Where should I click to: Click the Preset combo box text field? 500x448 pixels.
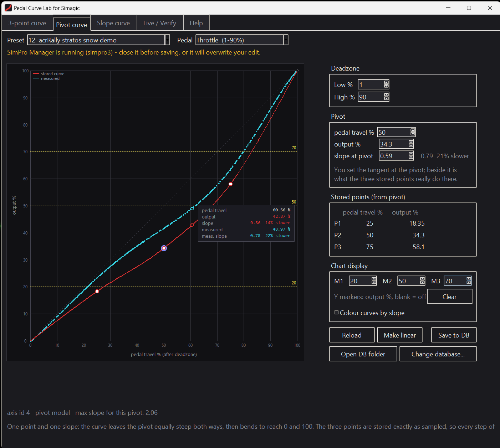tap(96, 40)
